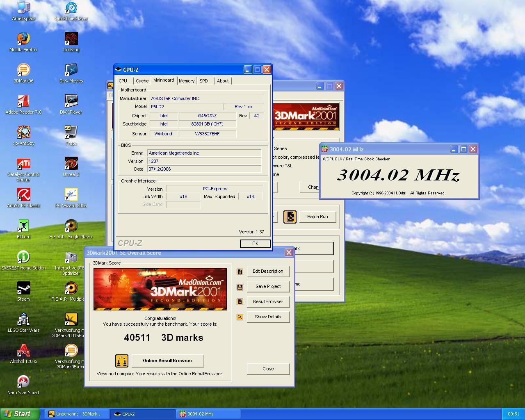Launch F.E.A.R. Single Player shortcut
This screenshot has height=420, width=525.
click(x=71, y=229)
